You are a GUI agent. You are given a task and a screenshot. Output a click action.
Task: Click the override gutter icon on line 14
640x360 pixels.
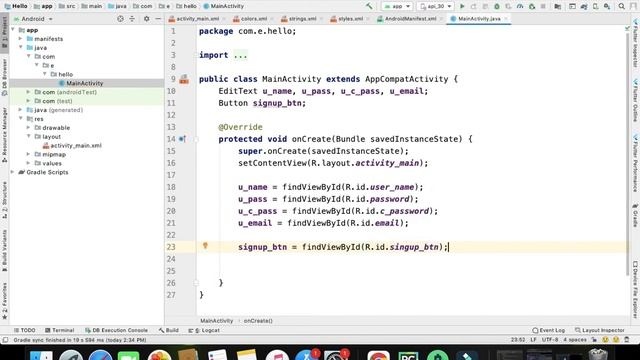pos(182,139)
